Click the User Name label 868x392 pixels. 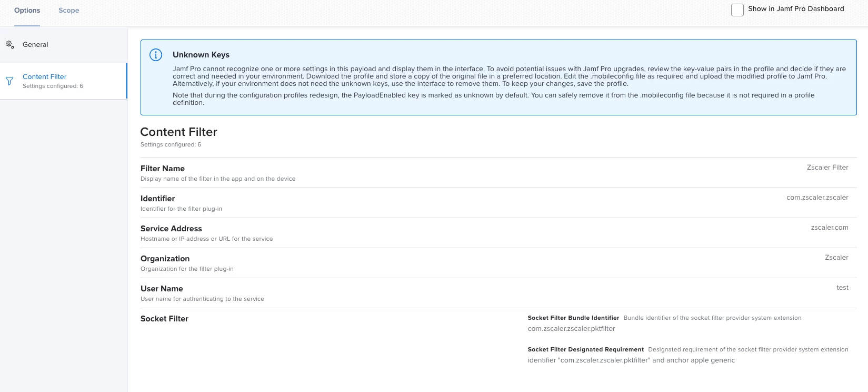pos(162,289)
